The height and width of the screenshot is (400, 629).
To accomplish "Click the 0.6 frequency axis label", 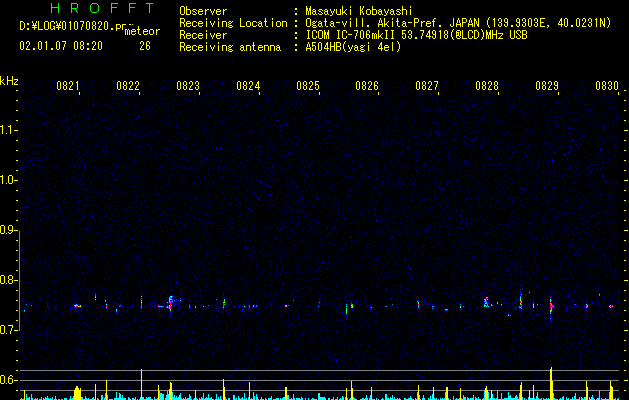I will coord(8,380).
